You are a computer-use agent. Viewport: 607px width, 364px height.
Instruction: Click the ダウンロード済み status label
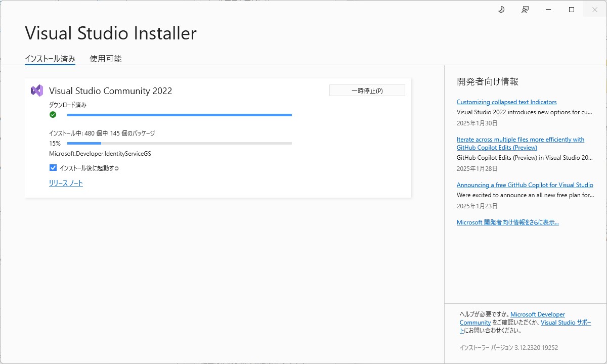click(x=68, y=105)
